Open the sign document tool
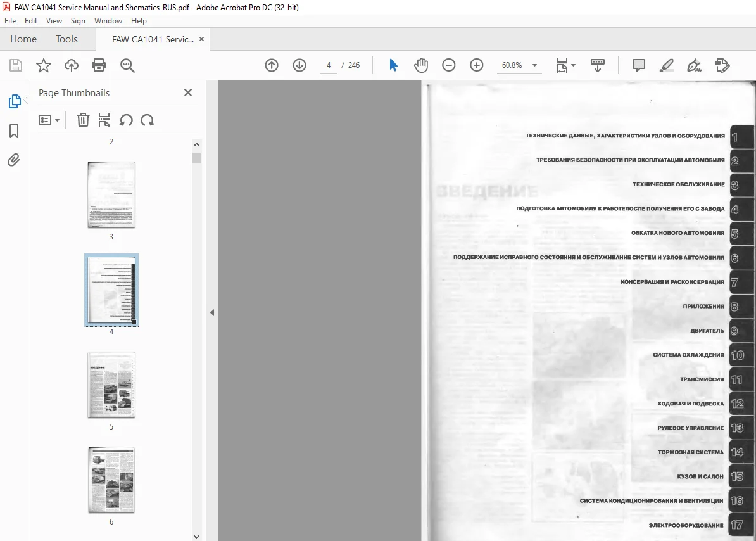 coord(695,65)
